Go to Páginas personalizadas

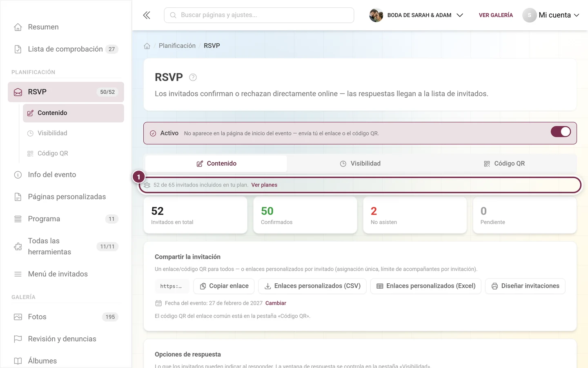point(66,197)
